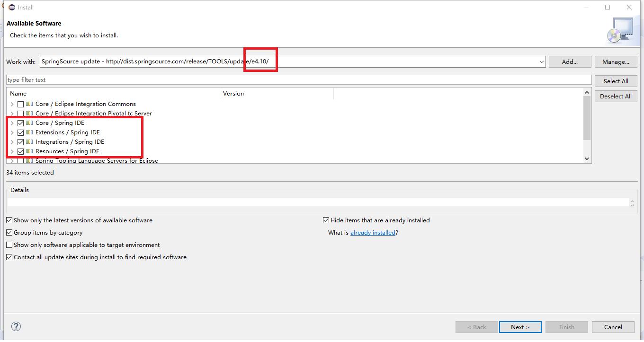Viewport: 644px width, 342px height.
Task: Click category icon beside Resources / Spring IDE
Action: (29, 151)
